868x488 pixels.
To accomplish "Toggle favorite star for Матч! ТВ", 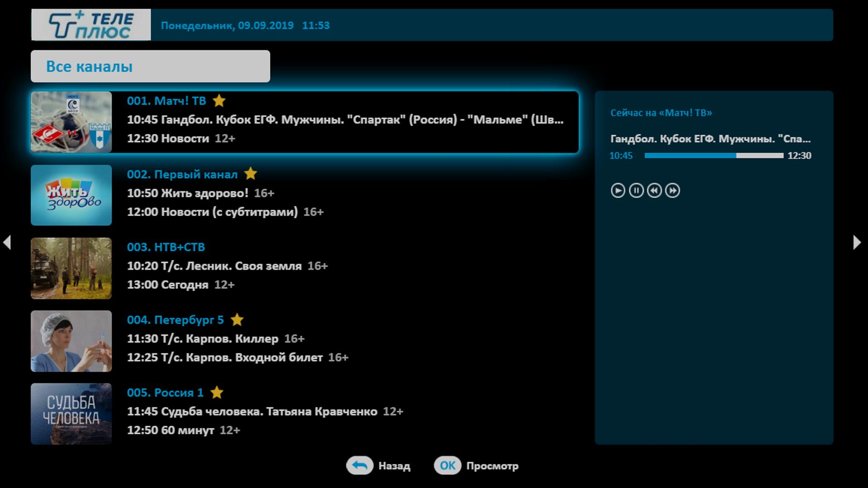I will pos(219,100).
